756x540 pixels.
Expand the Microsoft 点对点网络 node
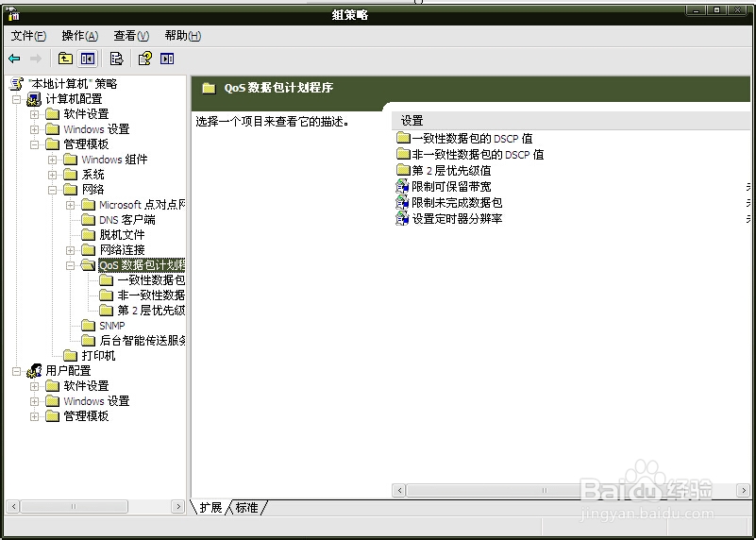[71, 205]
